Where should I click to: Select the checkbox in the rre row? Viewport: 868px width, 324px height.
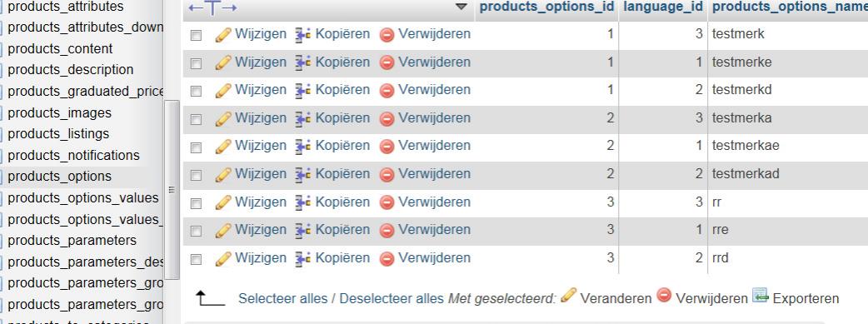[196, 231]
